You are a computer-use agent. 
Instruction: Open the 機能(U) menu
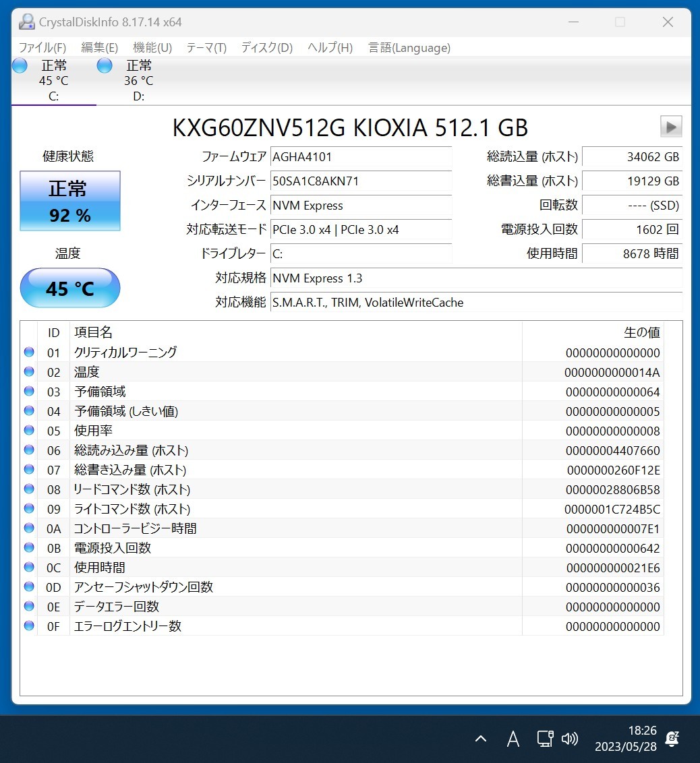coord(152,48)
